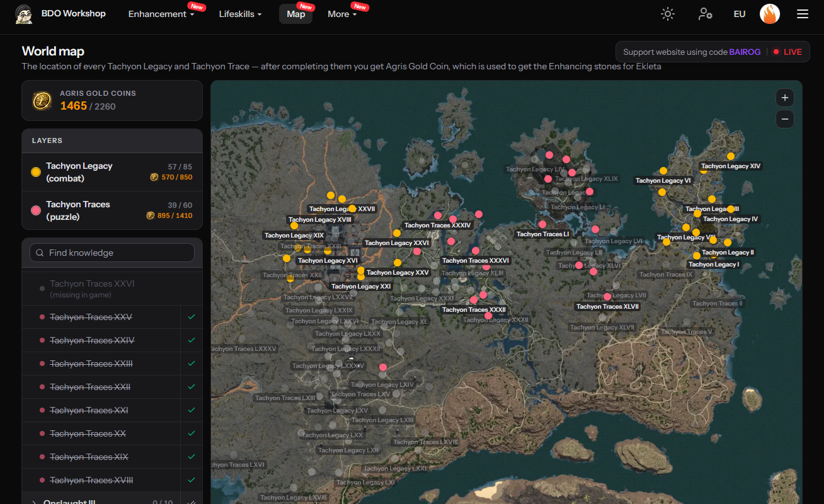Click the greyed Tachyon Legacy LXIII map label
The width and height of the screenshot is (824, 504).
382,420
